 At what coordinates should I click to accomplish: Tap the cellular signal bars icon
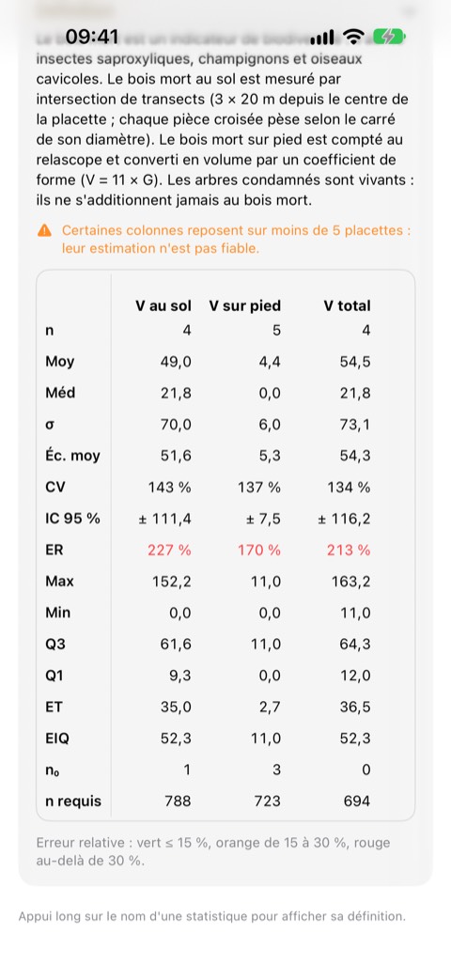pyautogui.click(x=322, y=38)
